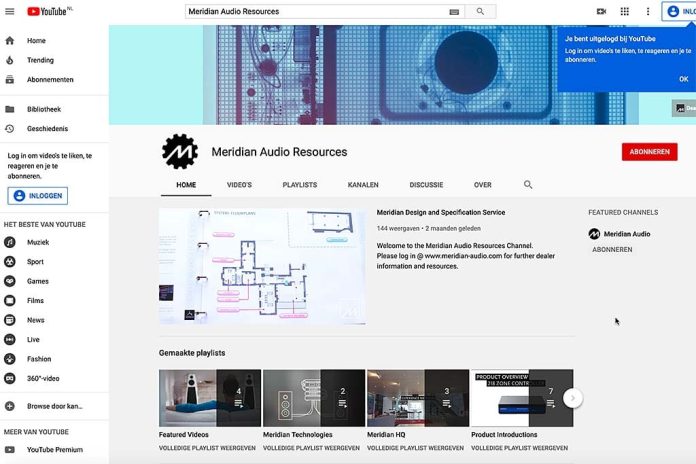This screenshot has width=696, height=464.
Task: Click the Home sidebar icon
Action: pos(9,41)
